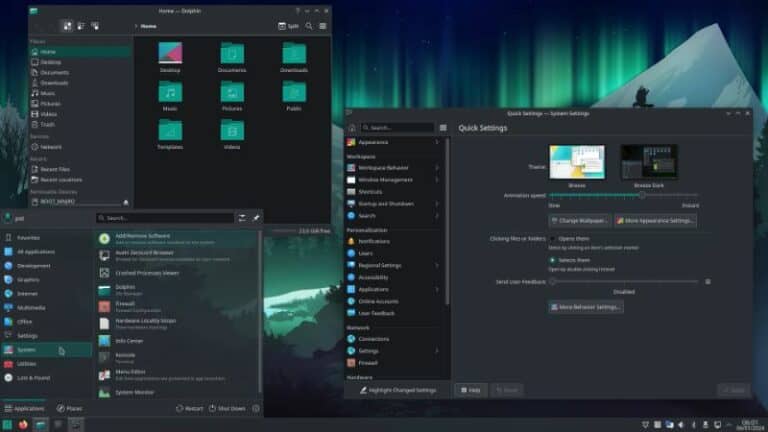Open All Applications category in launcher
This screenshot has height=432, width=768.
click(x=47, y=252)
